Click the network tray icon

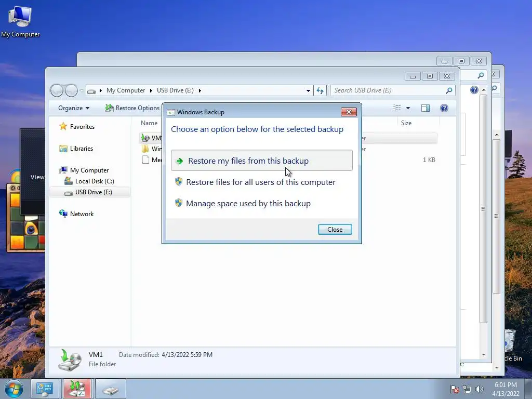pos(467,389)
